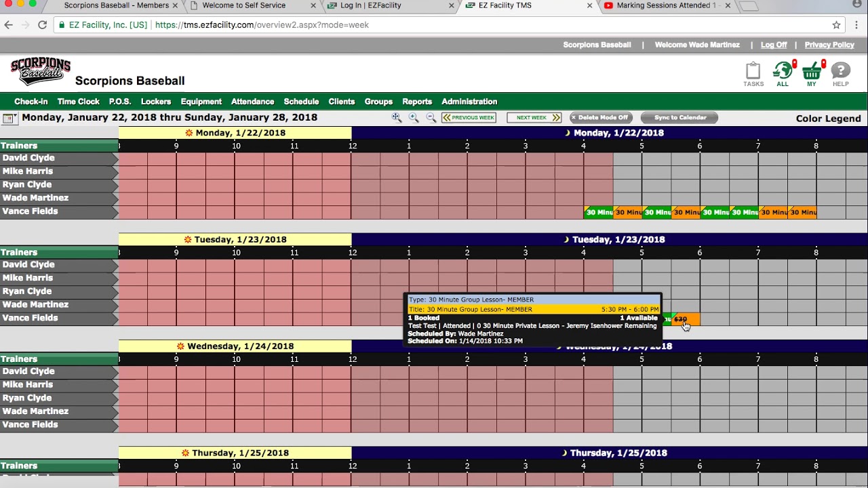Toggle Delete Mode Off button

coord(601,118)
